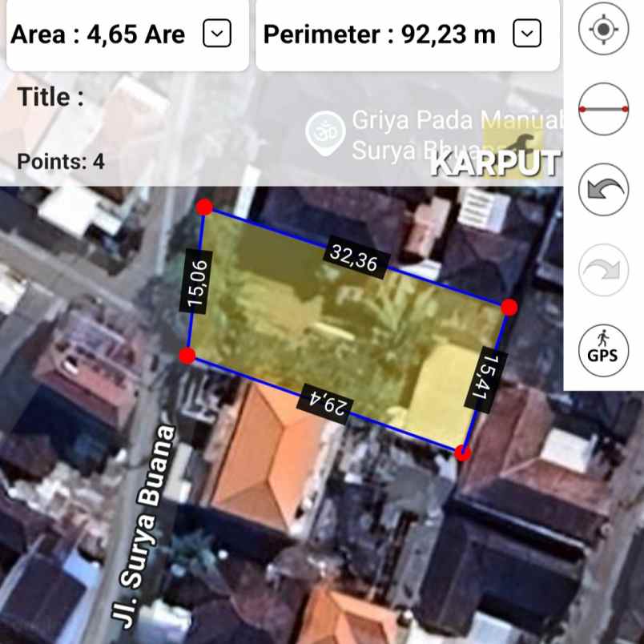The height and width of the screenshot is (644, 644).
Task: Tap the locate my position icon
Action: [x=603, y=30]
